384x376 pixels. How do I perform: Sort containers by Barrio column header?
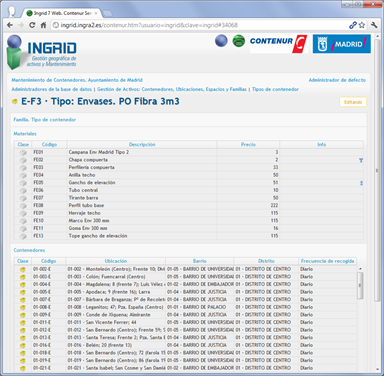tap(200, 261)
